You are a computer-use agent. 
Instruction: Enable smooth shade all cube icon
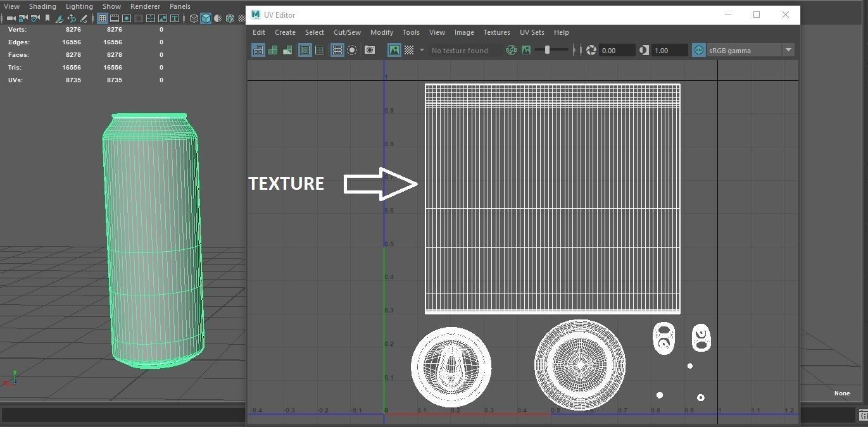tap(206, 18)
